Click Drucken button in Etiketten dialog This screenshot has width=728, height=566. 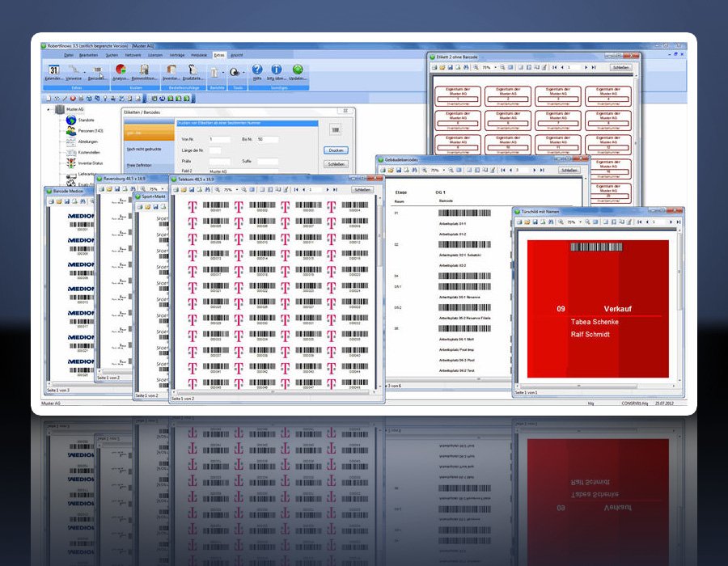(336, 150)
